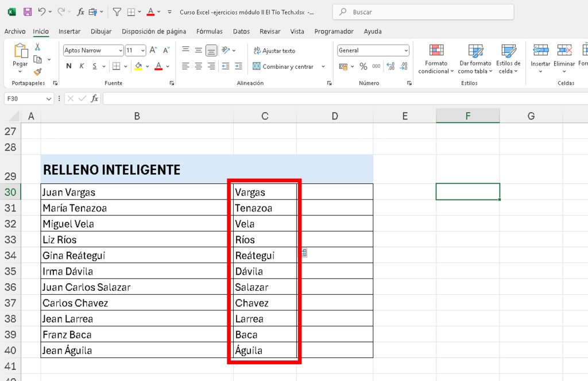Image resolution: width=588 pixels, height=381 pixels.
Task: Apply the accounting number format
Action: 343,67
